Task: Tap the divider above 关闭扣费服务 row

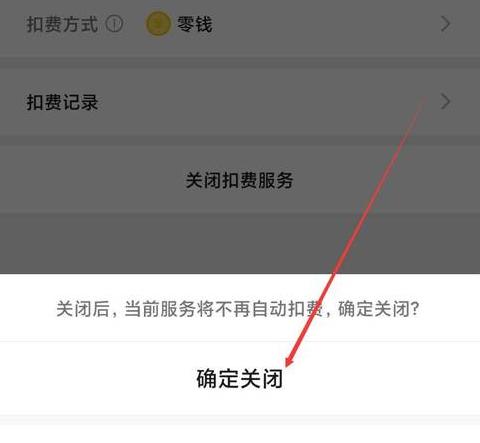Action: [240, 140]
